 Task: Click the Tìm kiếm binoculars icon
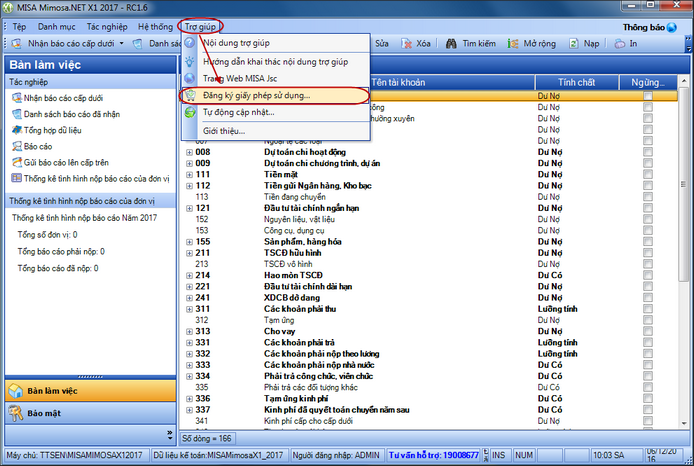tap(451, 43)
